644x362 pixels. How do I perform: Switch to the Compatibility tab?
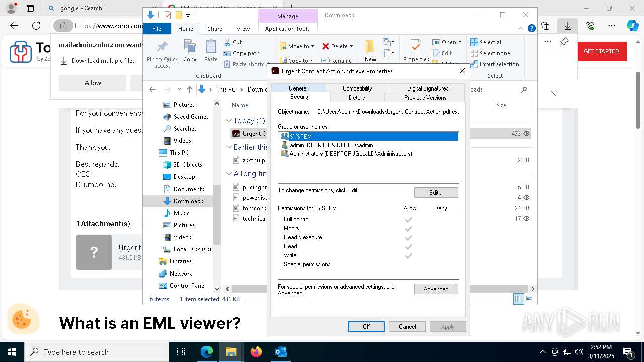pyautogui.click(x=357, y=88)
